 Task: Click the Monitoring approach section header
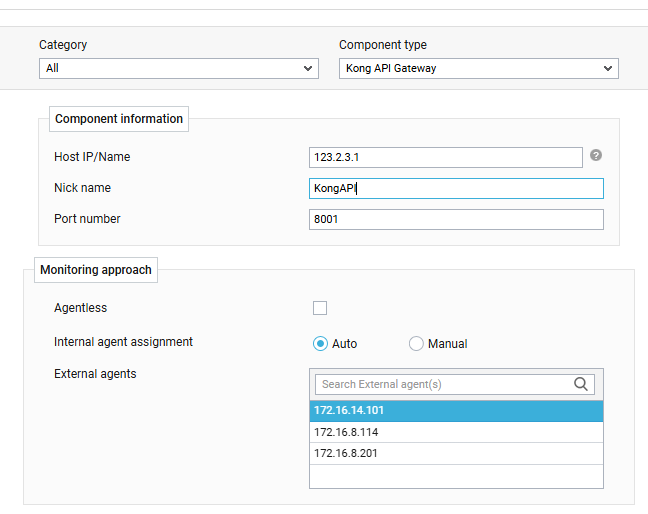[96, 270]
